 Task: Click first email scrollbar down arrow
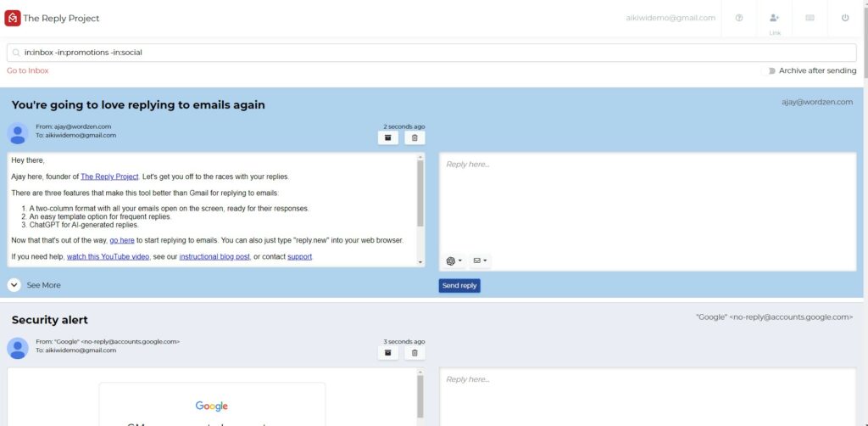click(x=420, y=262)
